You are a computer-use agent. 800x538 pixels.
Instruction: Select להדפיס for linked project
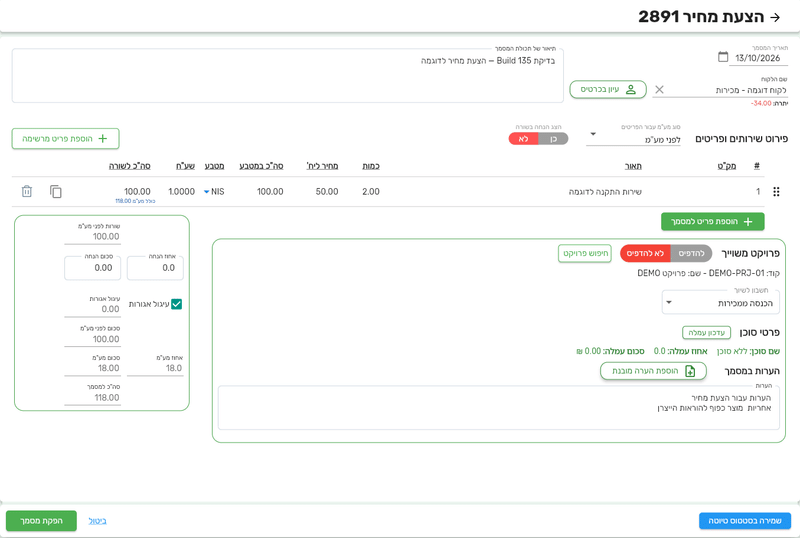(691, 253)
